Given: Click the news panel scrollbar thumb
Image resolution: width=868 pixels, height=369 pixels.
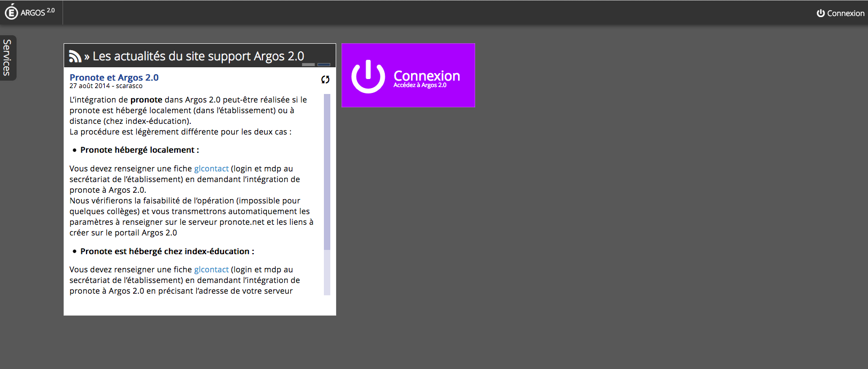Looking at the screenshot, I should [x=327, y=172].
